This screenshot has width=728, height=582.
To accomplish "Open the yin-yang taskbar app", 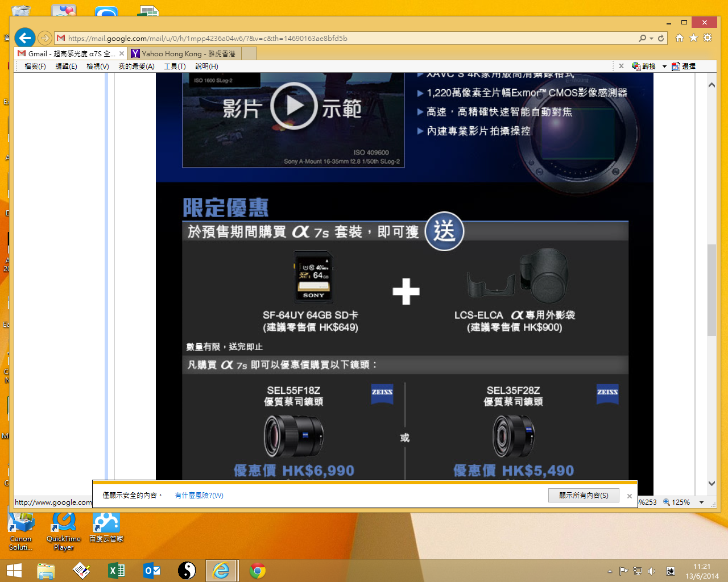I will coord(187,571).
